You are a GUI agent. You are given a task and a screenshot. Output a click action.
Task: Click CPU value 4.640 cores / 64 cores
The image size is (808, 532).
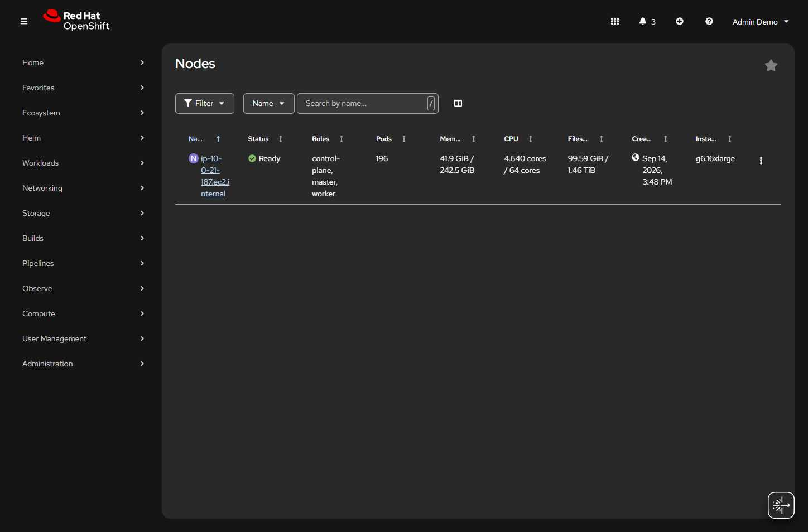pyautogui.click(x=525, y=165)
